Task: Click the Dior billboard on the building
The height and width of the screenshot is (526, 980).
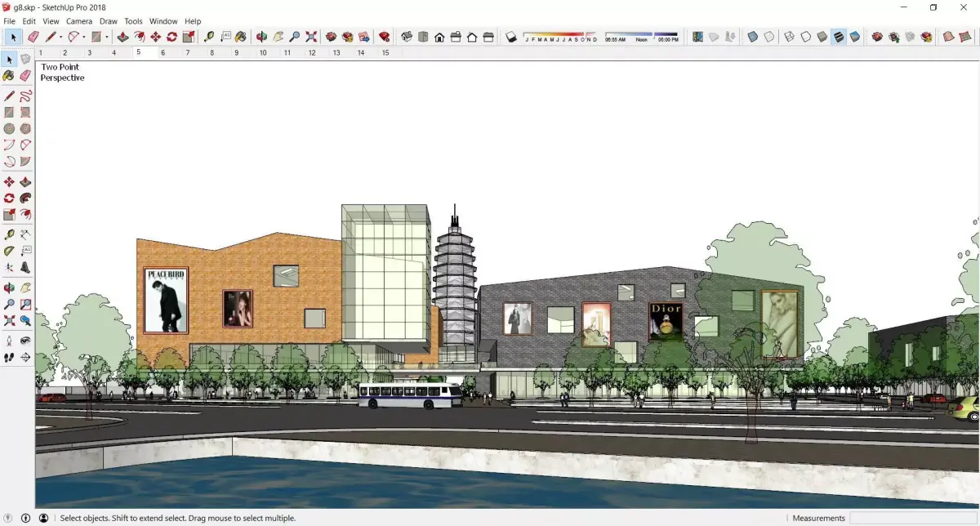Action: pyautogui.click(x=666, y=321)
